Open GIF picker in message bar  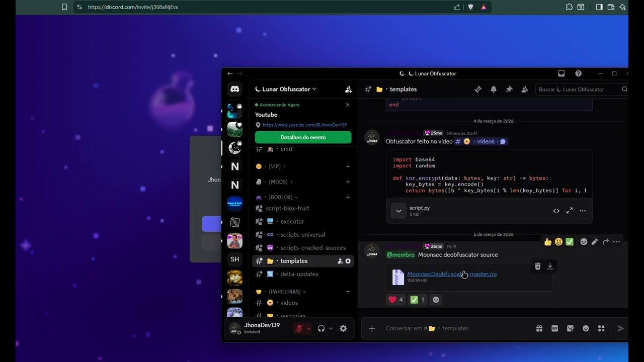555,328
